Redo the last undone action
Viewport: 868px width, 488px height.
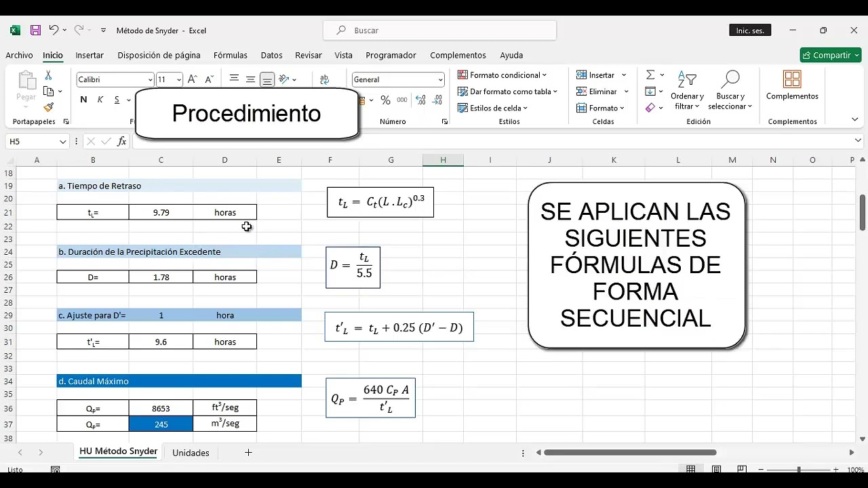point(79,30)
